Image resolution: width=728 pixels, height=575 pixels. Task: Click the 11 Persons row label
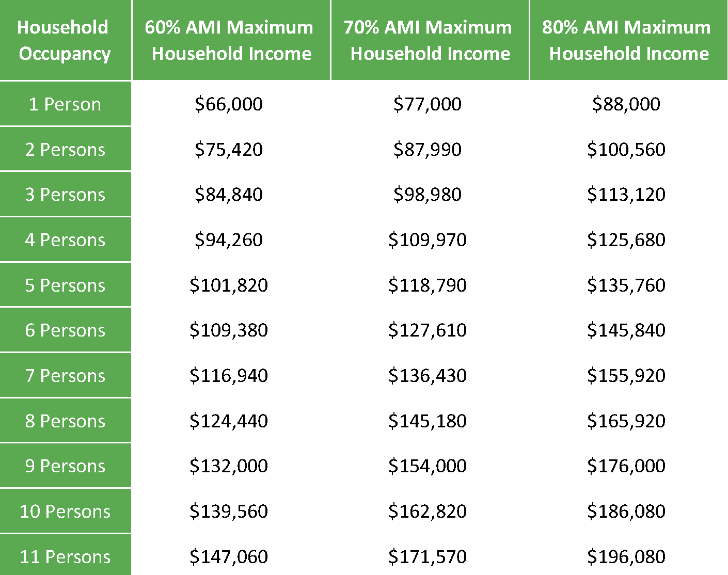[65, 556]
